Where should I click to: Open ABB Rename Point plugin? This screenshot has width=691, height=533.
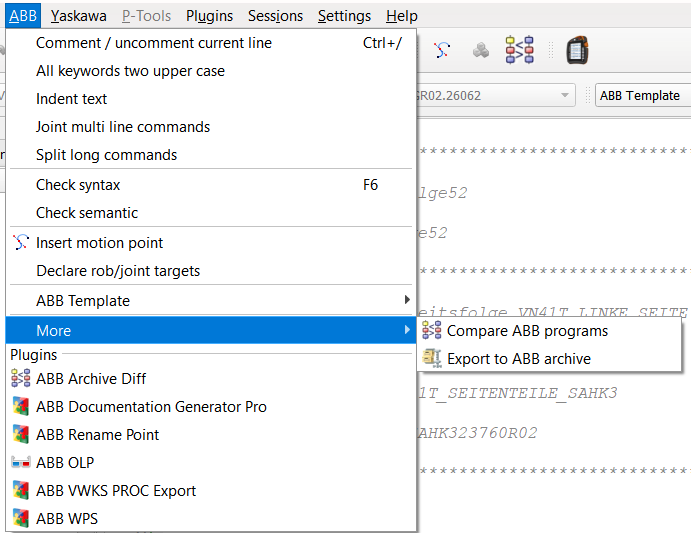211,435
